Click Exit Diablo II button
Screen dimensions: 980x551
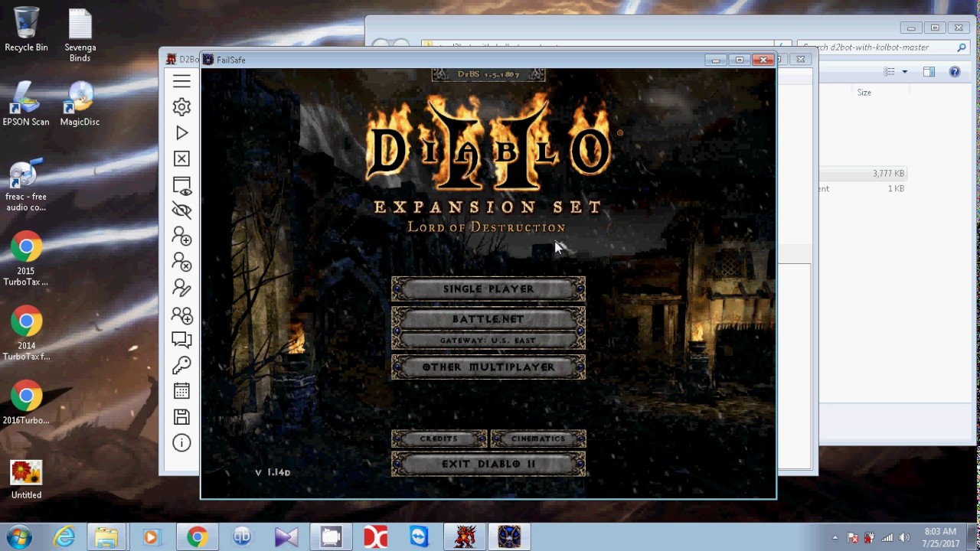[488, 464]
